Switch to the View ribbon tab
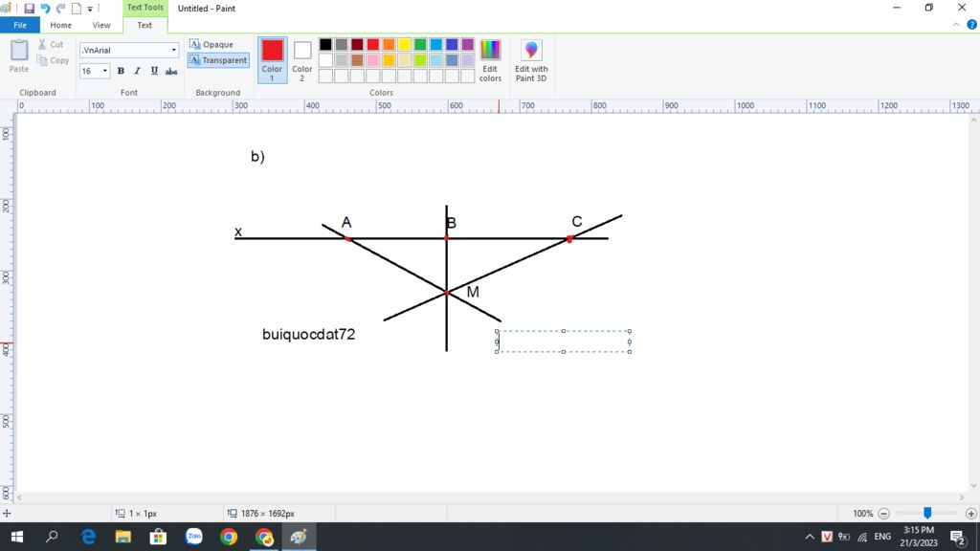980x551 pixels. coord(101,25)
